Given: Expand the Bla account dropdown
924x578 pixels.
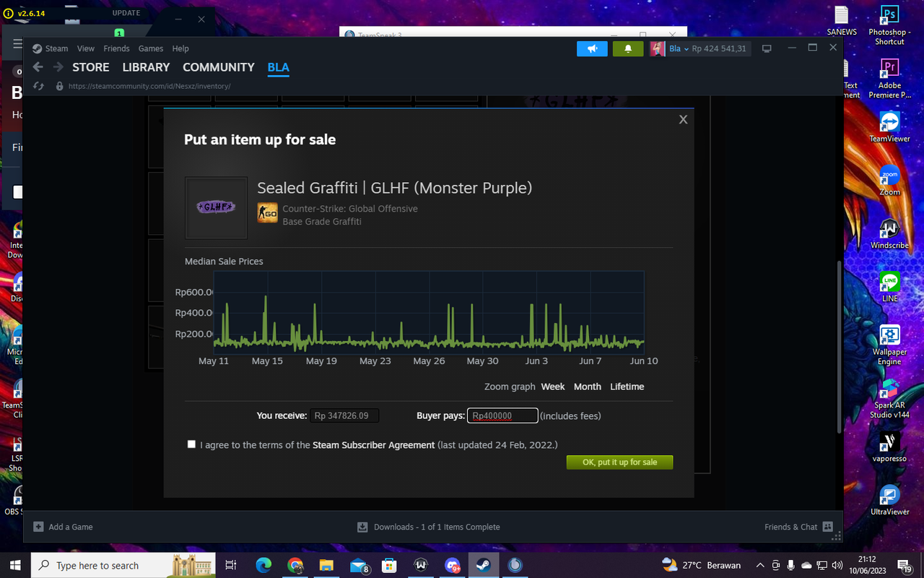Looking at the screenshot, I should pyautogui.click(x=679, y=48).
